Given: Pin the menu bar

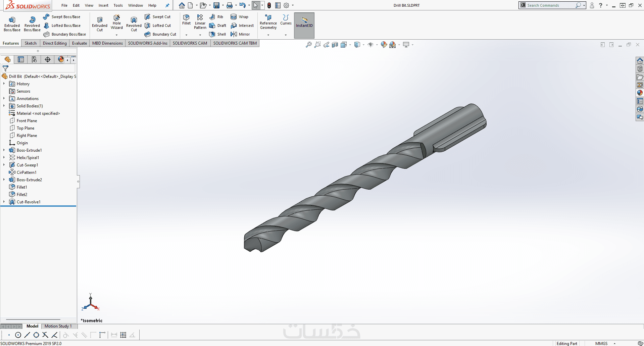Looking at the screenshot, I should 167,5.
